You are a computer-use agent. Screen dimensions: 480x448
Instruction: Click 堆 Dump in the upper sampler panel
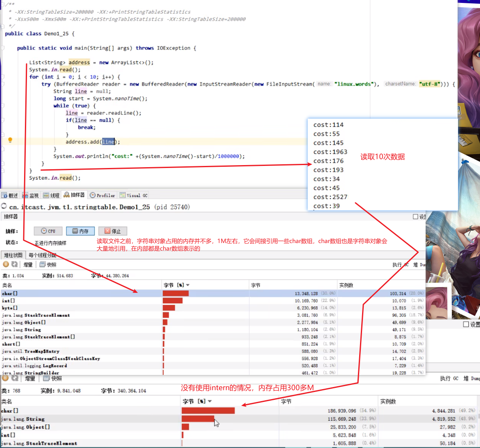coord(419,265)
